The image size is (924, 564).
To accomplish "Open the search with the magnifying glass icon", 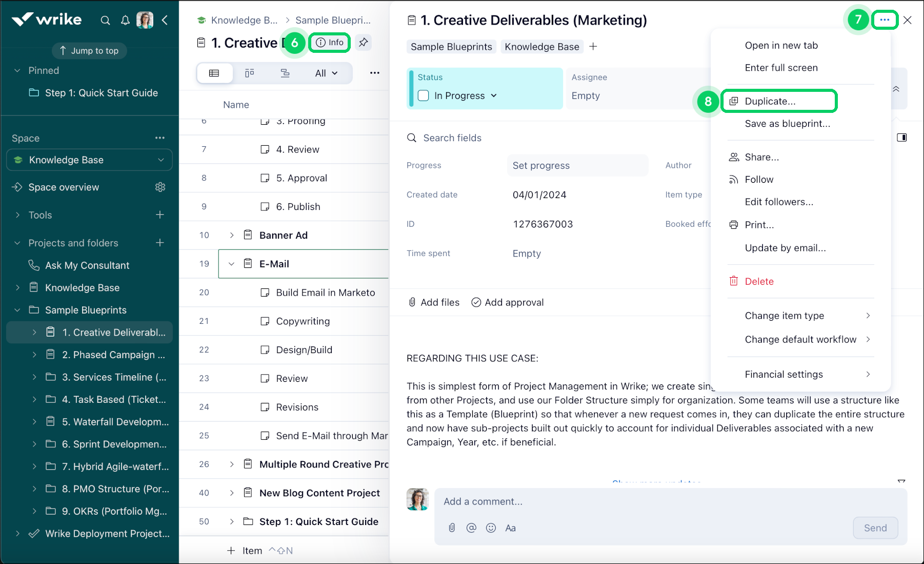I will pyautogui.click(x=105, y=21).
